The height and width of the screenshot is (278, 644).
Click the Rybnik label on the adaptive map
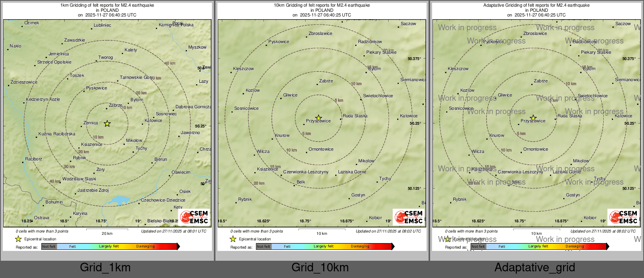tap(460, 199)
